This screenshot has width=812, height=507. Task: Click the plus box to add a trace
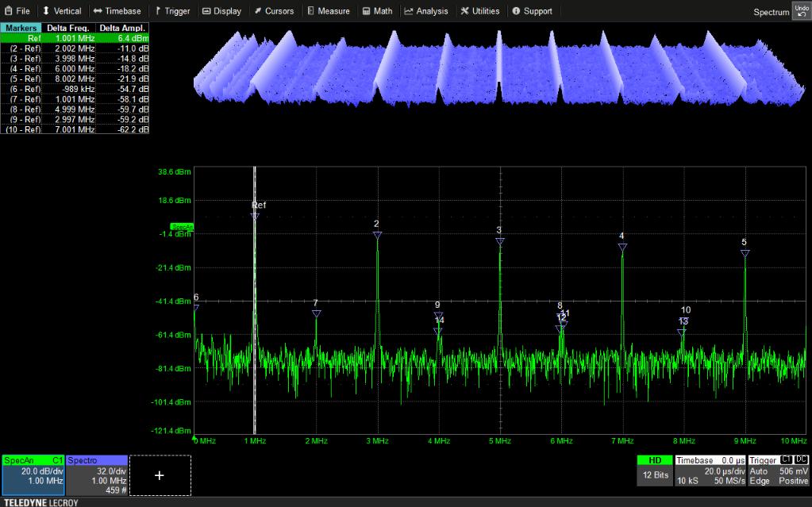tap(160, 474)
